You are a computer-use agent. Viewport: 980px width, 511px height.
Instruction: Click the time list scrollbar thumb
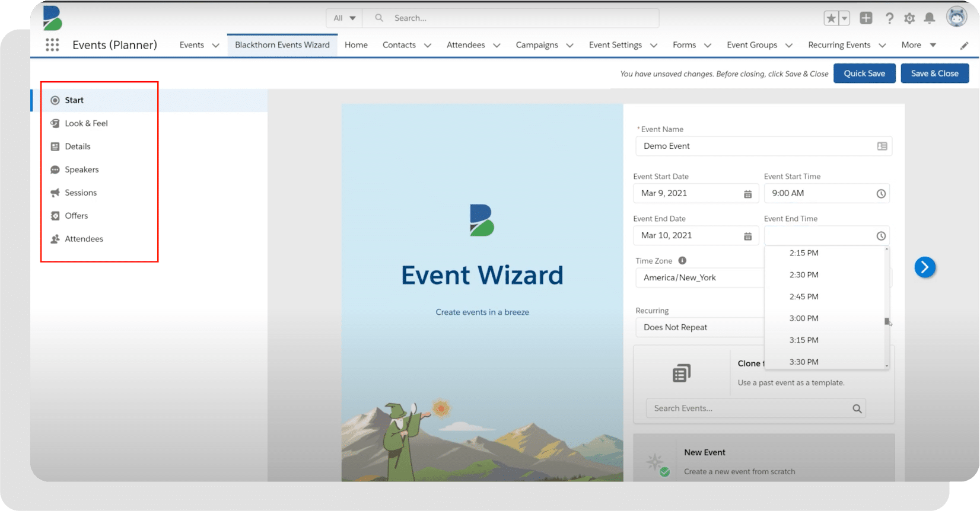click(887, 321)
